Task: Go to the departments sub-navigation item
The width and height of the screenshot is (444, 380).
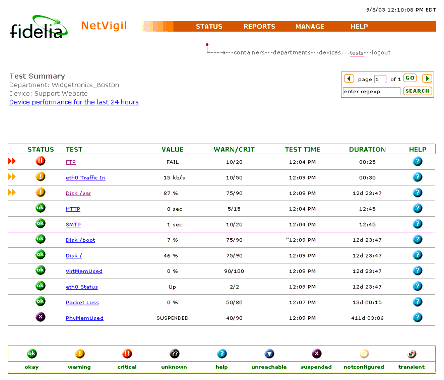Action: (x=292, y=53)
